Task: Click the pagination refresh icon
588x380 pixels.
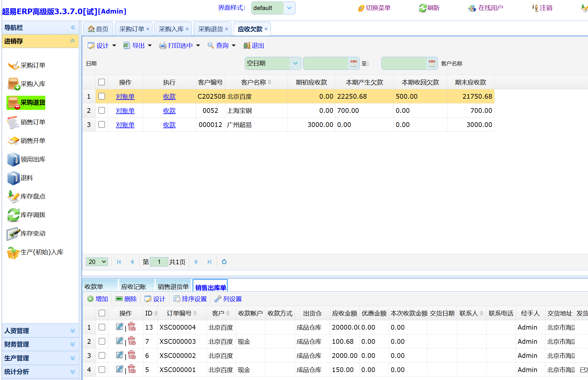Action: (x=224, y=262)
